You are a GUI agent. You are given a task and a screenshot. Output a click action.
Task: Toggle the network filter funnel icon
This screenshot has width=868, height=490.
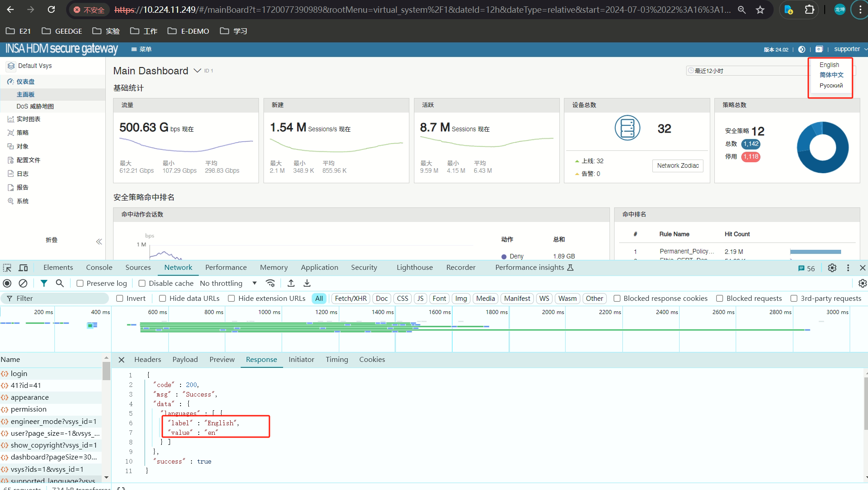click(x=44, y=283)
